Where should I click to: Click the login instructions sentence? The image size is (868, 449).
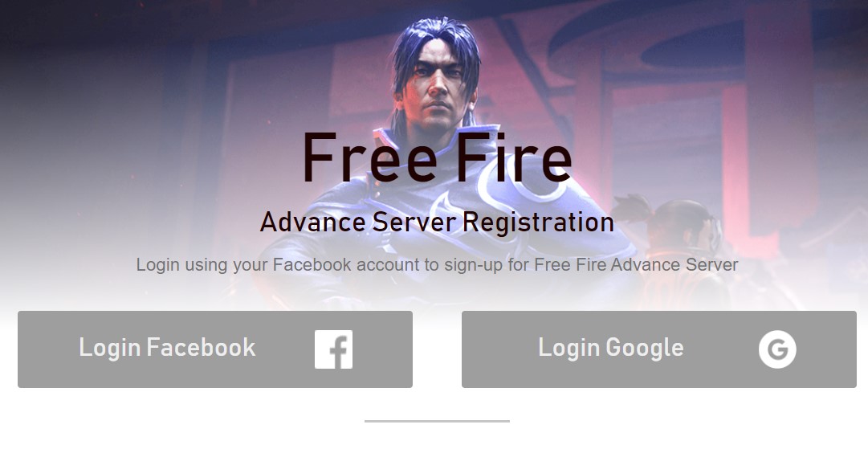click(437, 264)
